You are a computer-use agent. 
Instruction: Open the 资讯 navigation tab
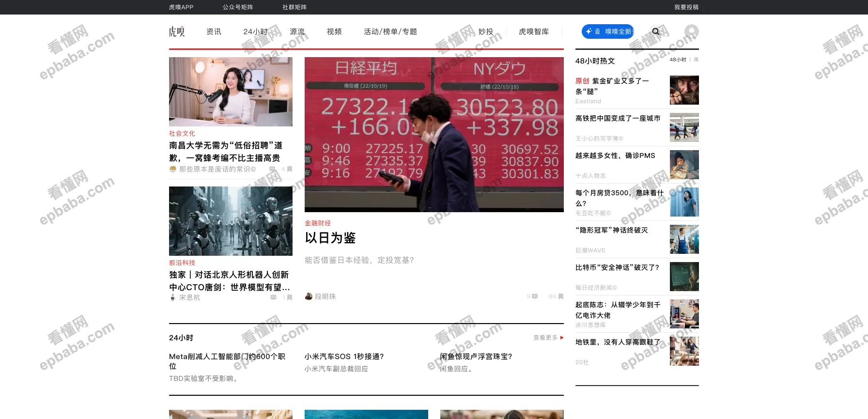[x=214, y=31]
